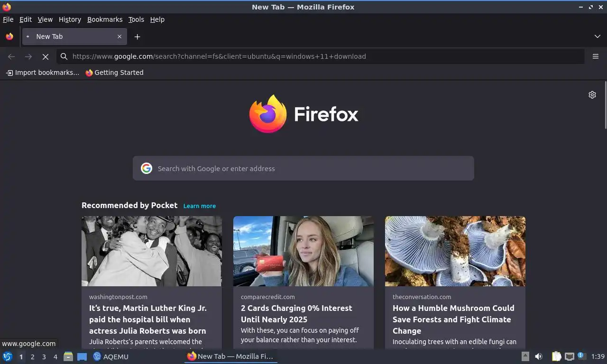
Task: Go back one page
Action: tap(11, 56)
